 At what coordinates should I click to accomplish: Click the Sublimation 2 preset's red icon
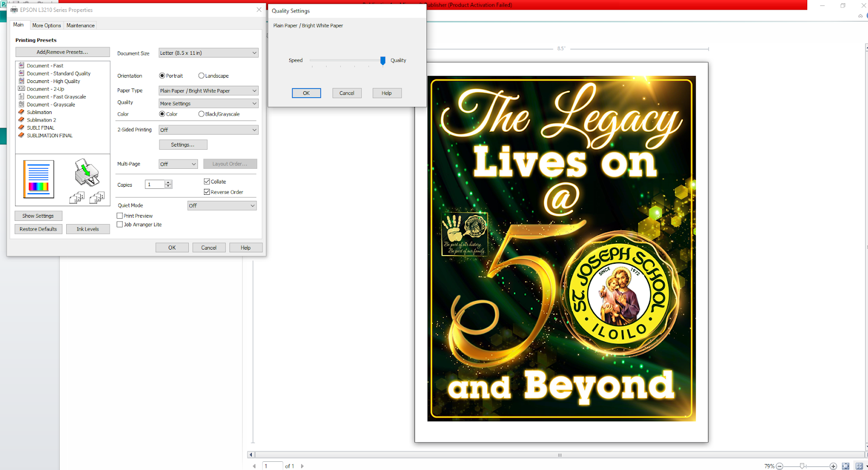[x=21, y=120]
